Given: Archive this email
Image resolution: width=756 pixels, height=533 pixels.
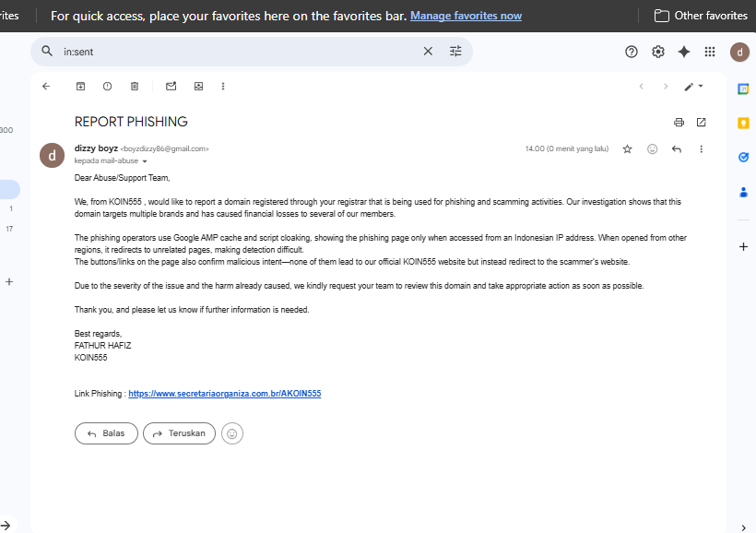Looking at the screenshot, I should (x=81, y=87).
